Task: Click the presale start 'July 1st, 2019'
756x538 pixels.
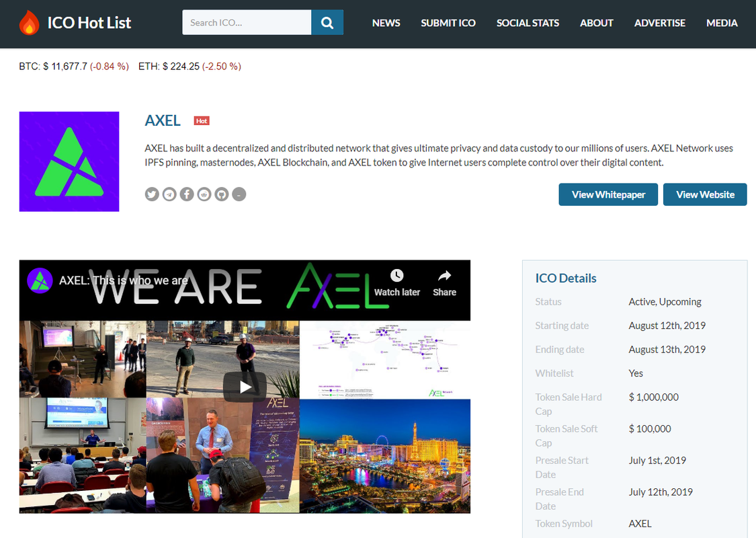Action: pos(657,460)
